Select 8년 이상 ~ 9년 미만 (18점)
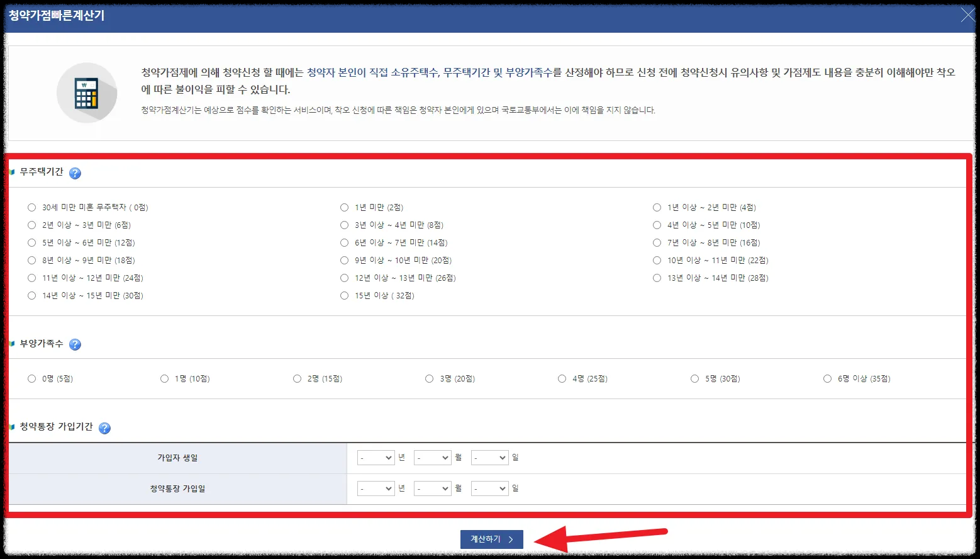 31,260
